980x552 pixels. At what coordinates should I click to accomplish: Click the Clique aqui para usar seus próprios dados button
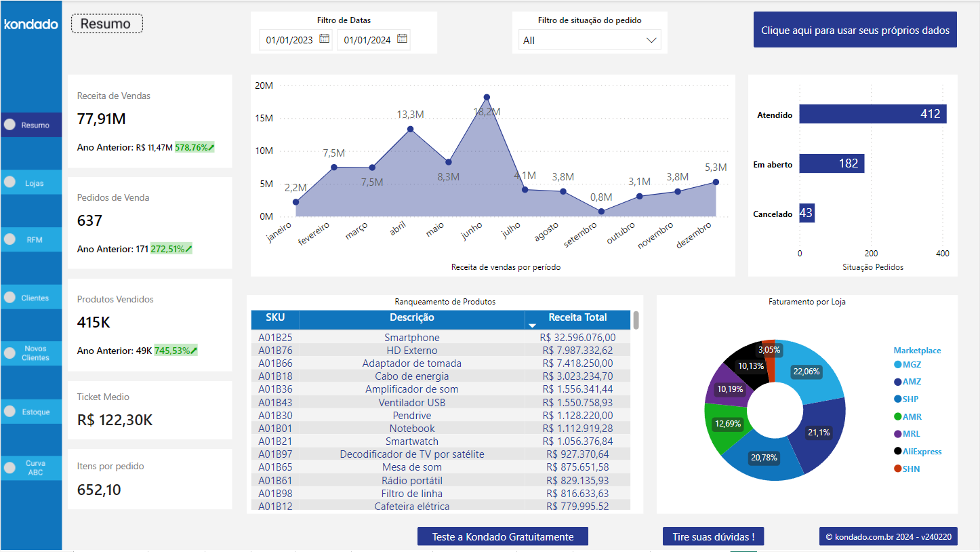[855, 30]
